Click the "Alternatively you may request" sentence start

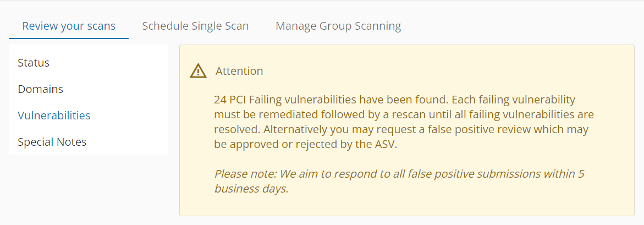(318, 130)
